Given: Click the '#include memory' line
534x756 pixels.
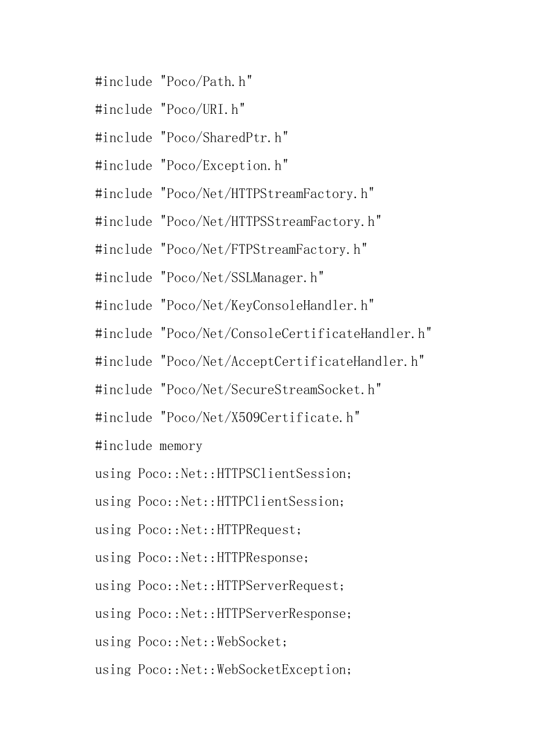Looking at the screenshot, I should pyautogui.click(x=149, y=445).
